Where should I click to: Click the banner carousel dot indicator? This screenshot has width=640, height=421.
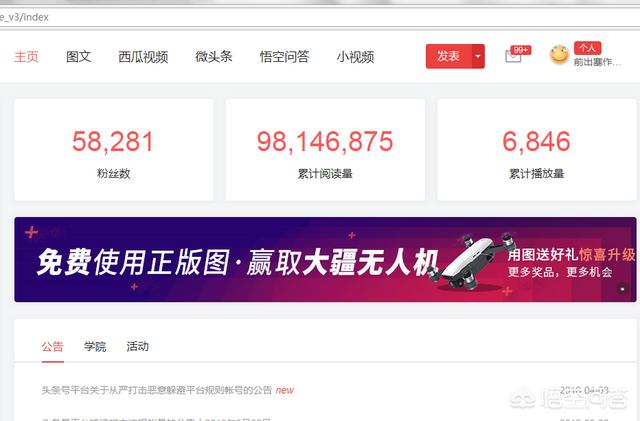tap(622, 289)
